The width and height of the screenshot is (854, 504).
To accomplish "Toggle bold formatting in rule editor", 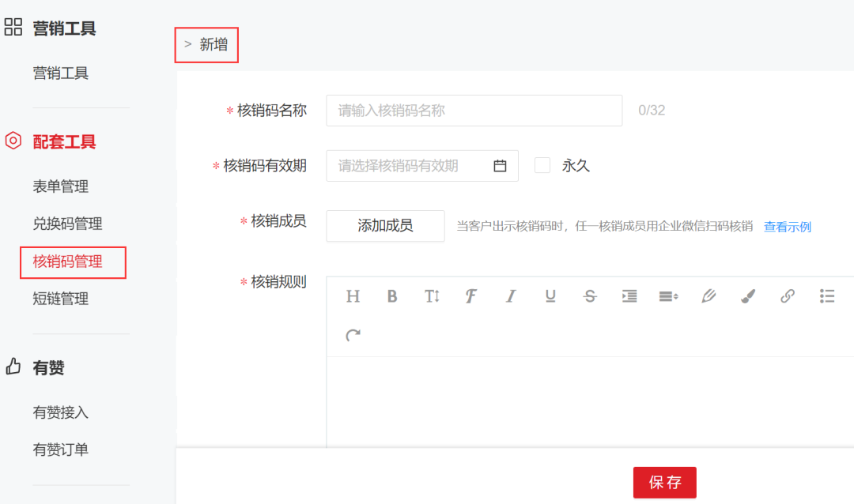I will point(392,296).
